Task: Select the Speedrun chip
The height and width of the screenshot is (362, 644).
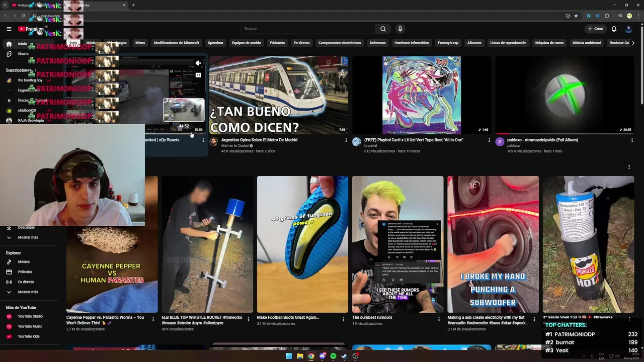Action: pyautogui.click(x=215, y=43)
